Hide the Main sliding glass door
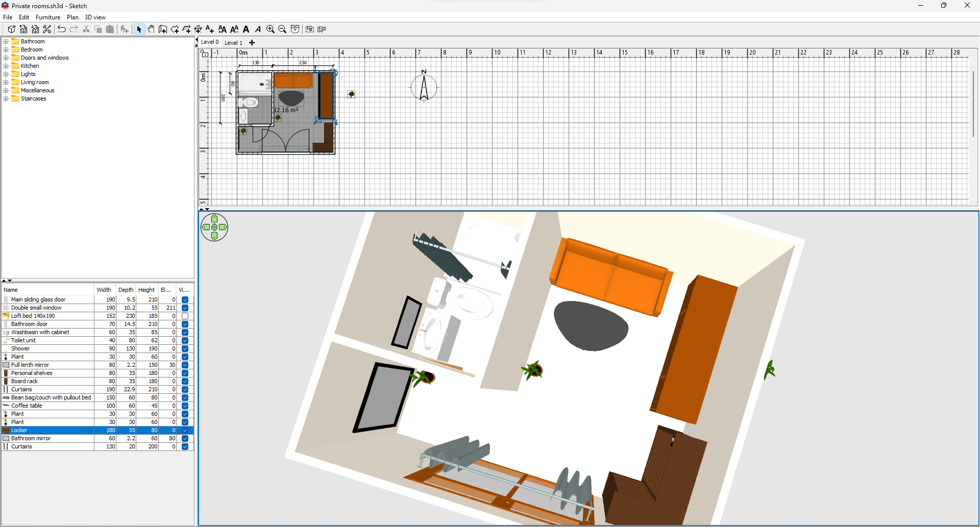The height and width of the screenshot is (527, 980). pyautogui.click(x=185, y=299)
